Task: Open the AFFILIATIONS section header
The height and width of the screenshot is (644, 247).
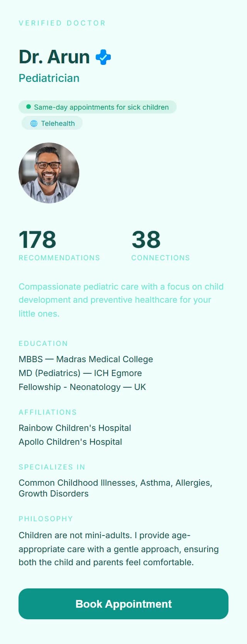Action: pos(48,412)
